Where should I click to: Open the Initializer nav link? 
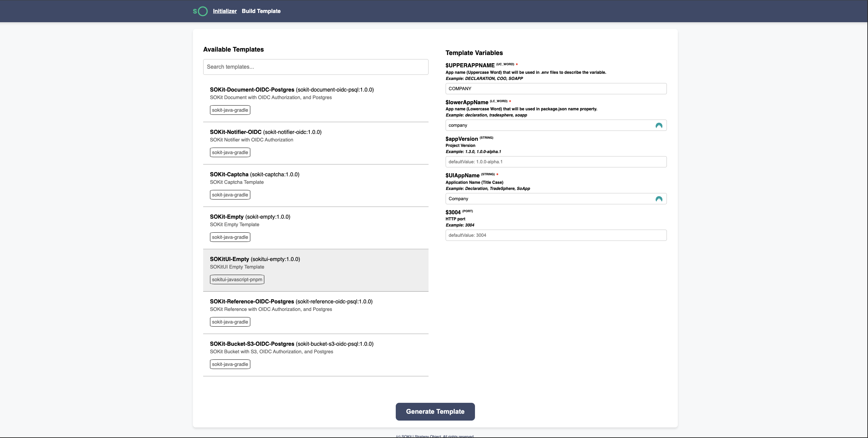point(225,11)
